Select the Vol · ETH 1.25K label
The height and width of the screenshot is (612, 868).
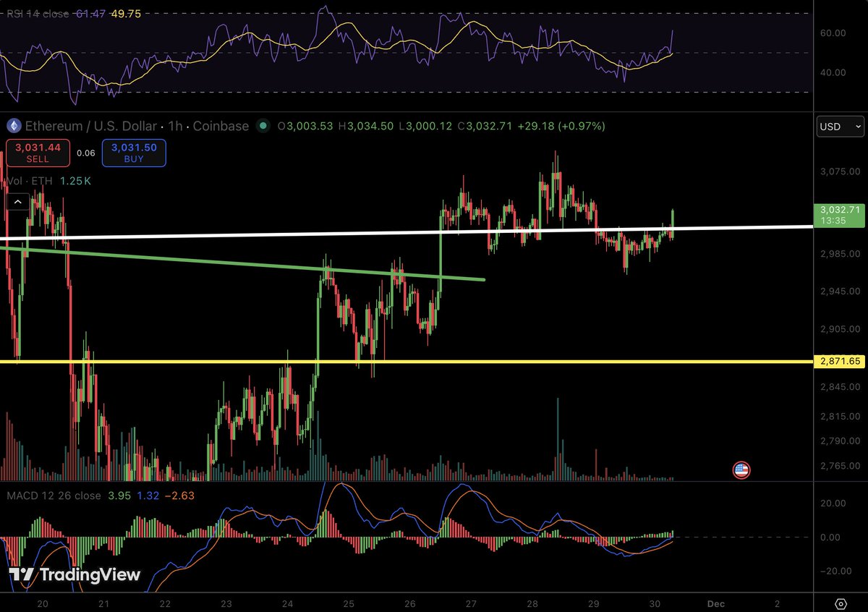(48, 181)
